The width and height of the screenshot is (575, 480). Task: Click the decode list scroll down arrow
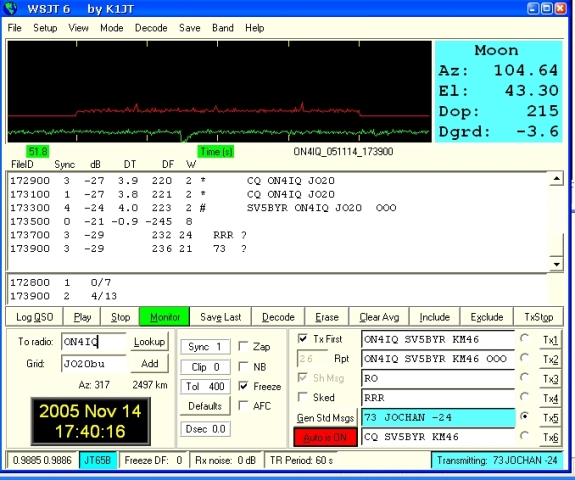coord(556,264)
